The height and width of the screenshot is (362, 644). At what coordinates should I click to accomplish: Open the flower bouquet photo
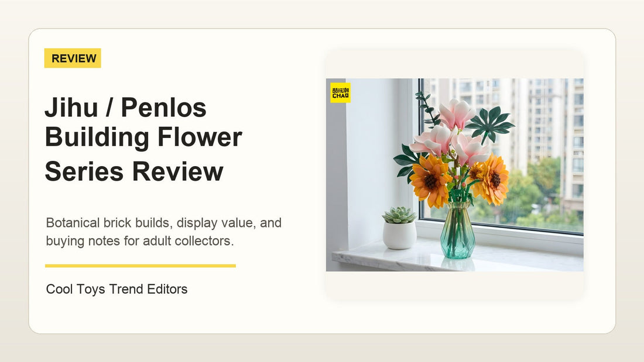click(x=455, y=175)
